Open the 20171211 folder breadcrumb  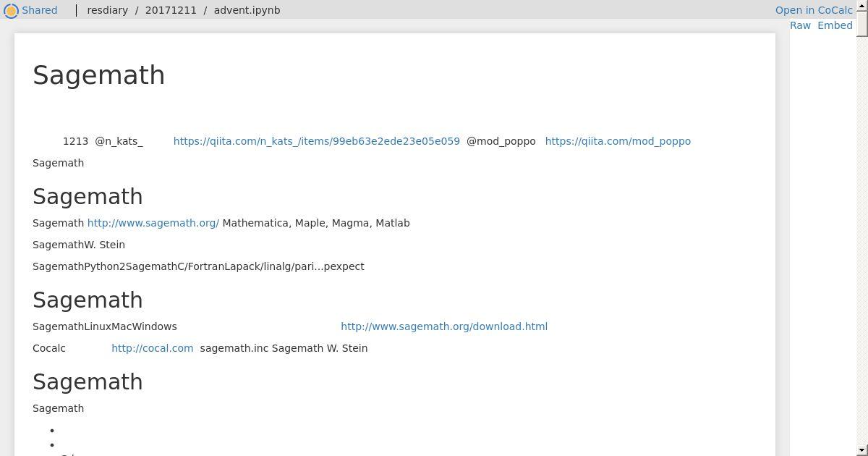coord(171,10)
